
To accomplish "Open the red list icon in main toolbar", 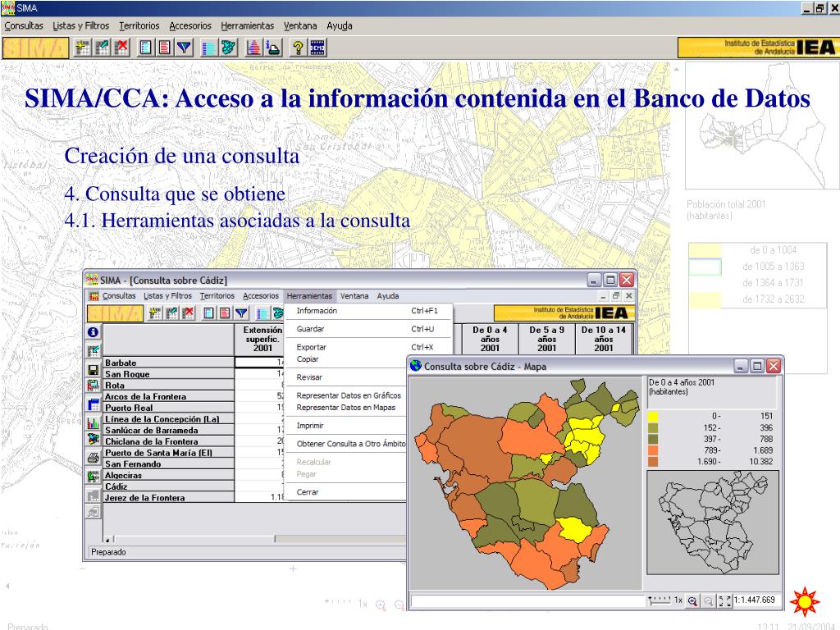I will click(165, 48).
